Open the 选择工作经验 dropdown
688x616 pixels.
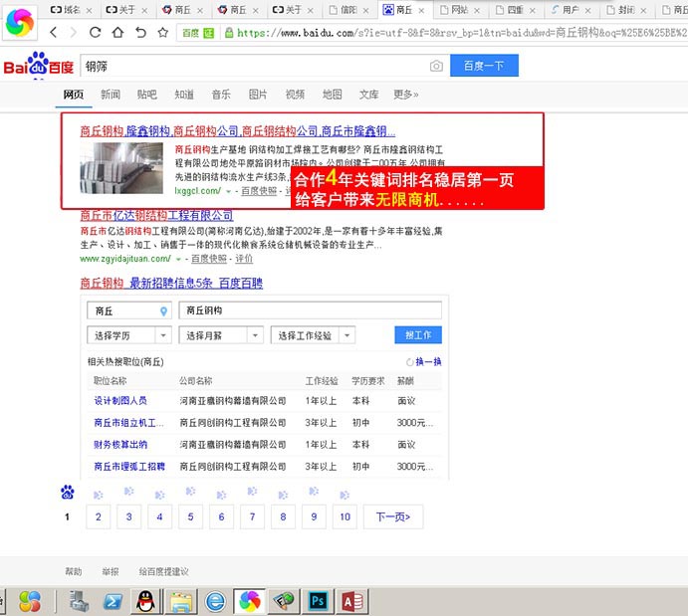tap(313, 335)
